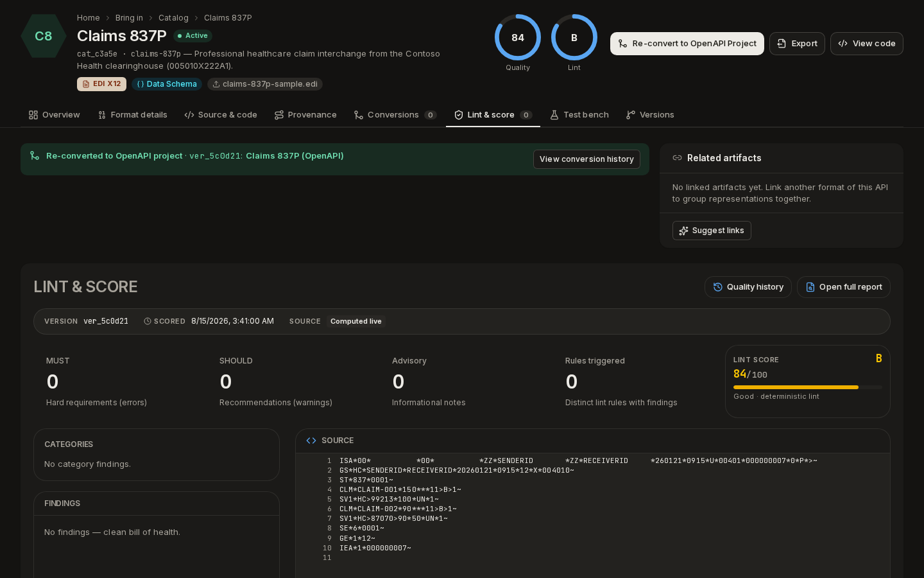The width and height of the screenshot is (924, 578).
Task: Click the text 'No category findings.'
Action: point(87,464)
